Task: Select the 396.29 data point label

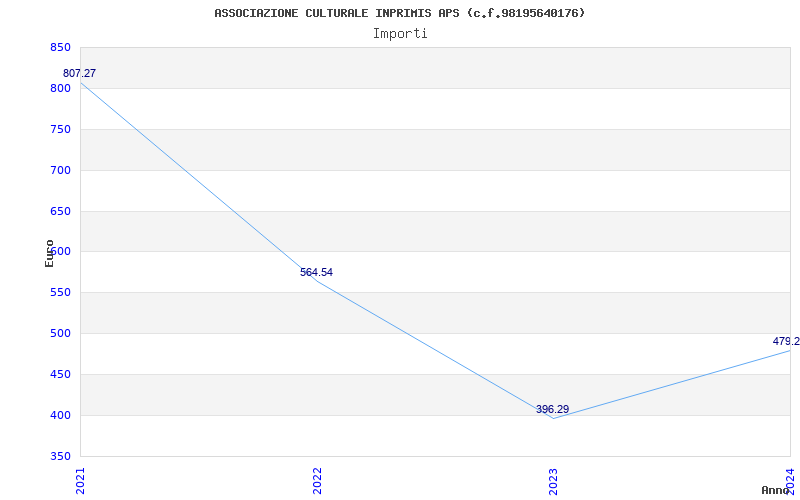Action: coord(553,409)
